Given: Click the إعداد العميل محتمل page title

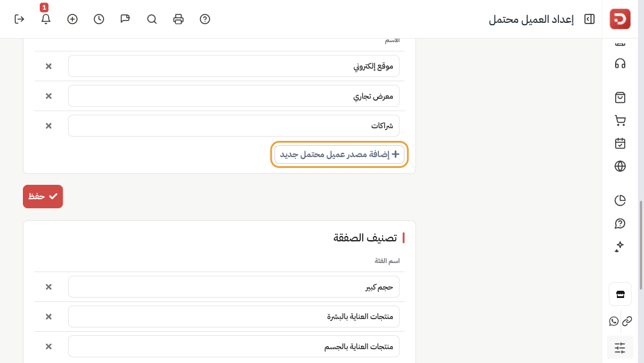Looking at the screenshot, I should tap(531, 19).
